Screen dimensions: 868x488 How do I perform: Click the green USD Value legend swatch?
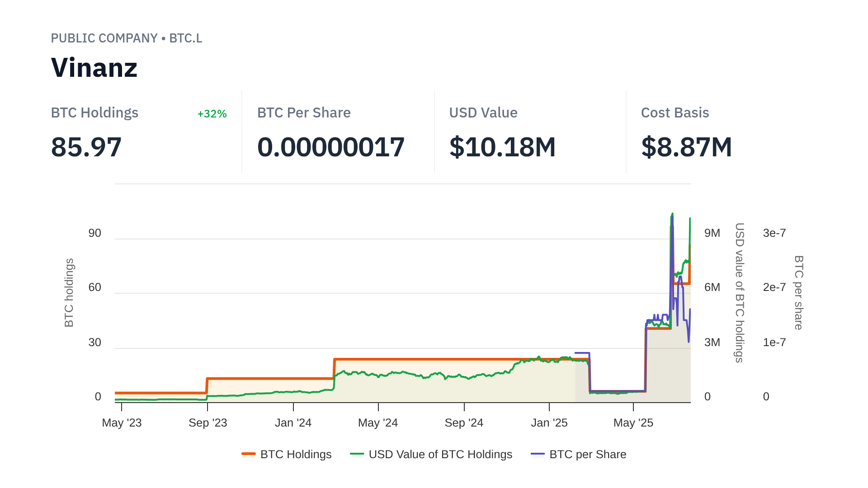[x=357, y=454]
